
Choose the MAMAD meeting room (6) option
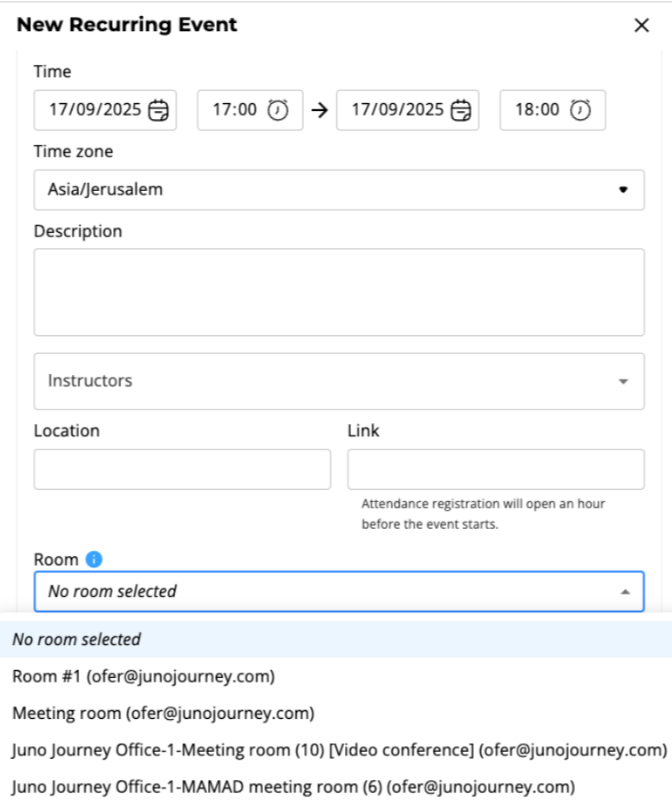(293, 786)
